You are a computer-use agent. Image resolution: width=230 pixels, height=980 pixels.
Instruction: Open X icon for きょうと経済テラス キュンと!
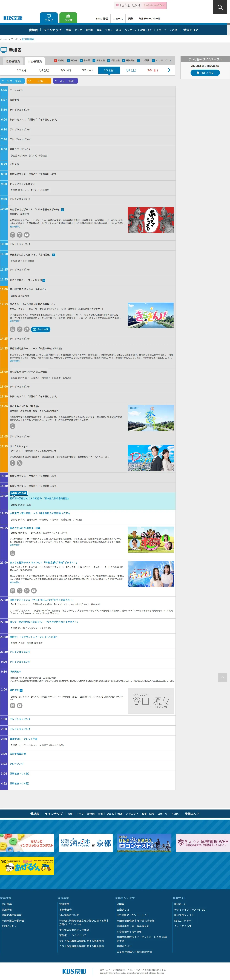19,590
